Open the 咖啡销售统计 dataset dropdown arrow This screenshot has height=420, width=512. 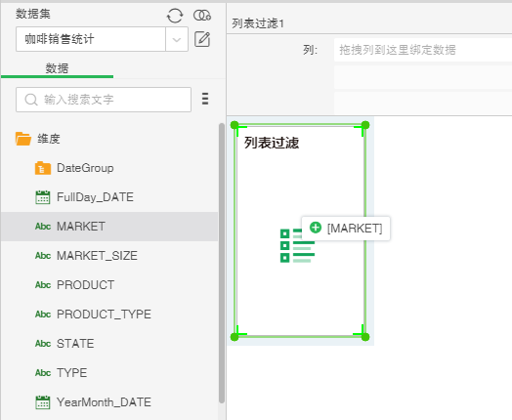click(177, 39)
